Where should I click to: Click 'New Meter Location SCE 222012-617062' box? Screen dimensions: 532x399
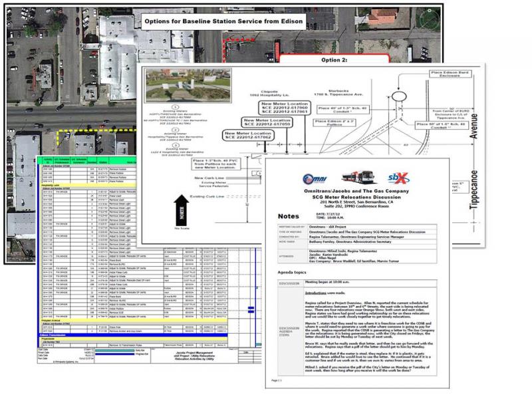(x=248, y=135)
